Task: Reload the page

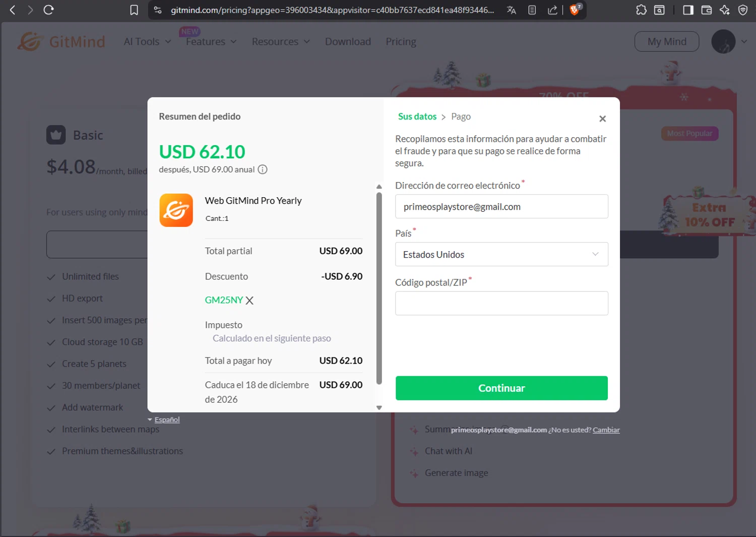Action: tap(48, 10)
